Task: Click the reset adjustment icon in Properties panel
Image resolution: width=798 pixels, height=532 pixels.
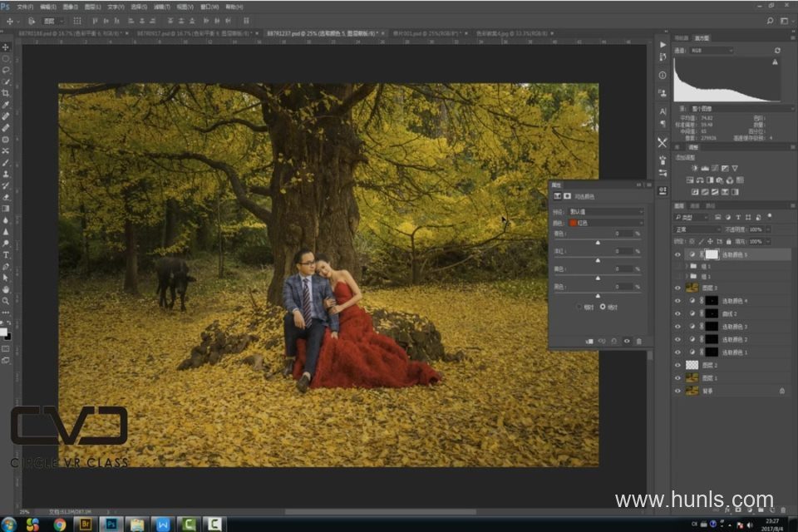Action: pos(614,341)
